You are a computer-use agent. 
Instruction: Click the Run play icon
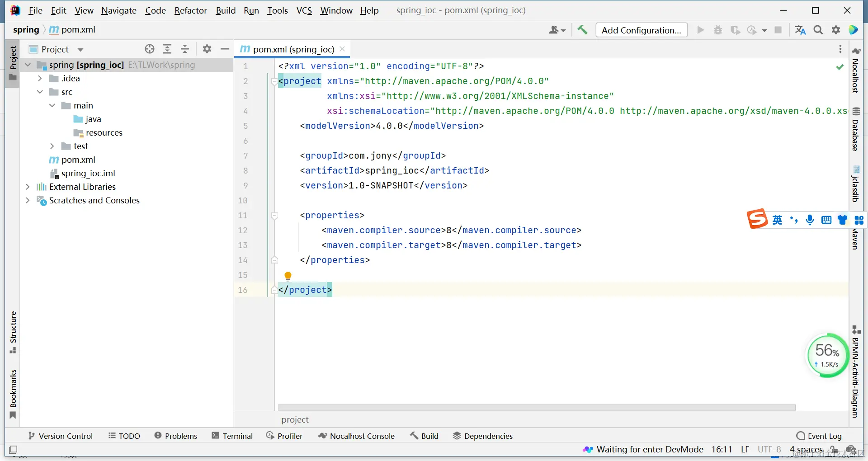[701, 30]
